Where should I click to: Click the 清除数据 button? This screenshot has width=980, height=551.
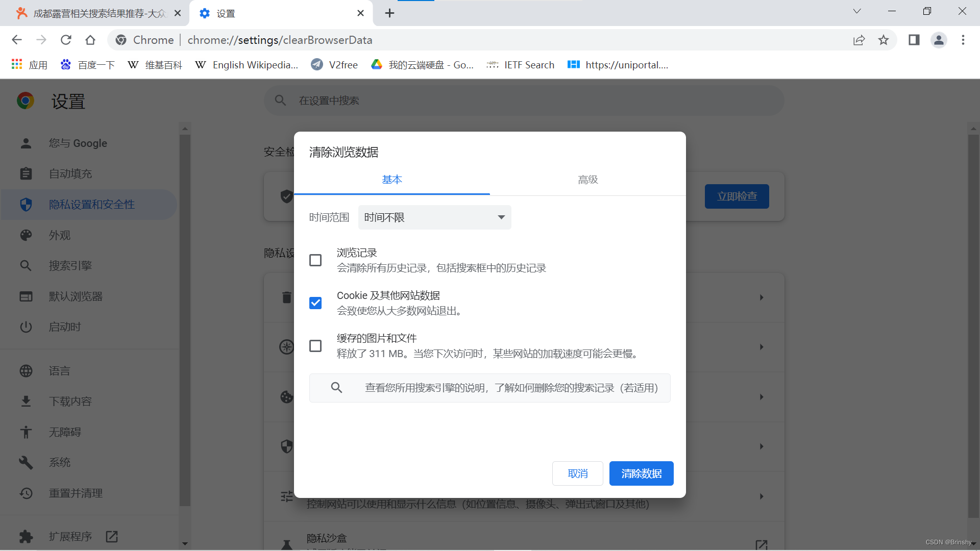tap(641, 473)
